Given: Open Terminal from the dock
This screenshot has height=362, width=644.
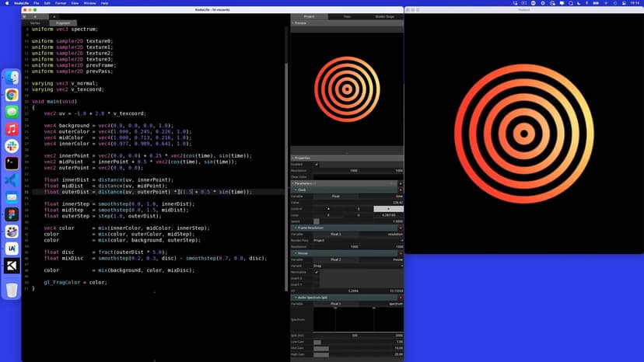Looking at the screenshot, I should click(12, 163).
